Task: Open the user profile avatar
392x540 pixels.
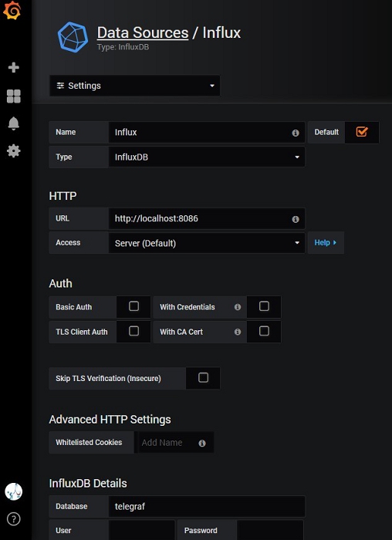Action: pos(13,491)
